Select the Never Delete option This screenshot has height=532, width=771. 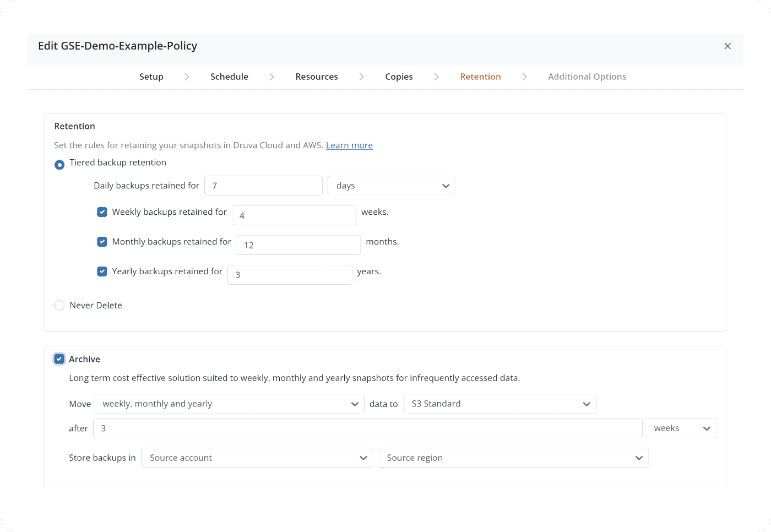(59, 306)
